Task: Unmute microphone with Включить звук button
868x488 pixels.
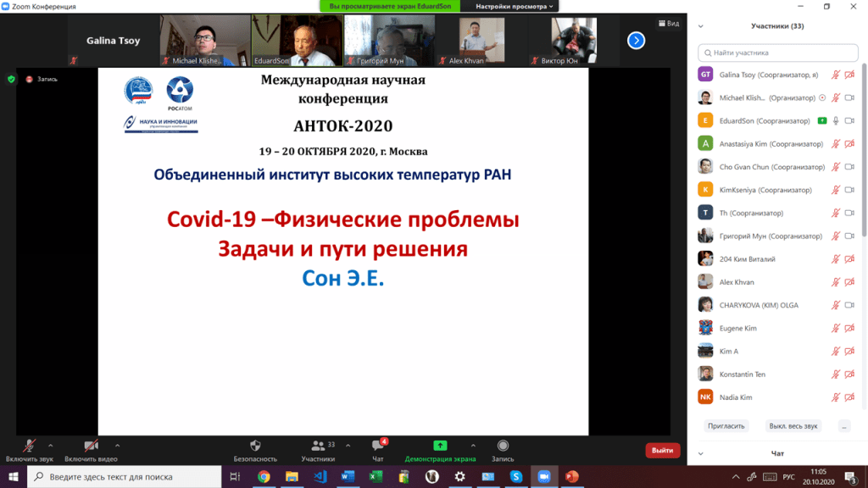Action: coord(29,446)
